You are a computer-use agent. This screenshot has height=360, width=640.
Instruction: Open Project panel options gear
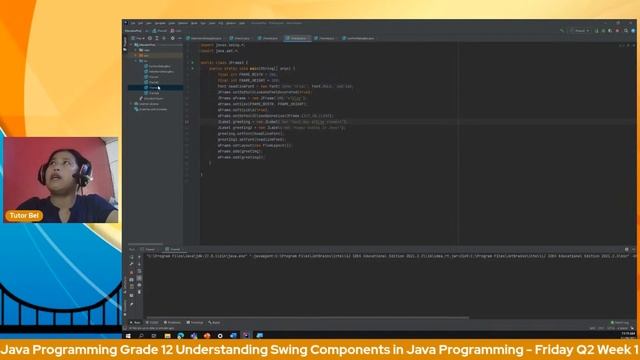173,38
